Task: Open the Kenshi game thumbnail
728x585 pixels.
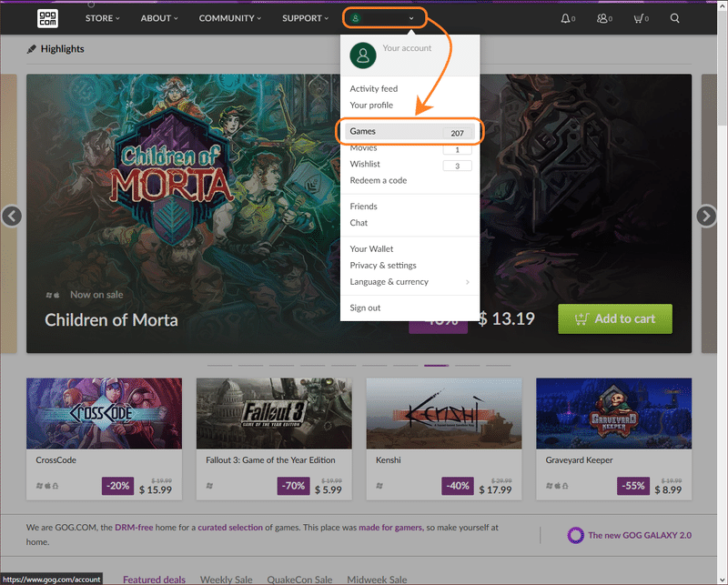Action: [444, 413]
